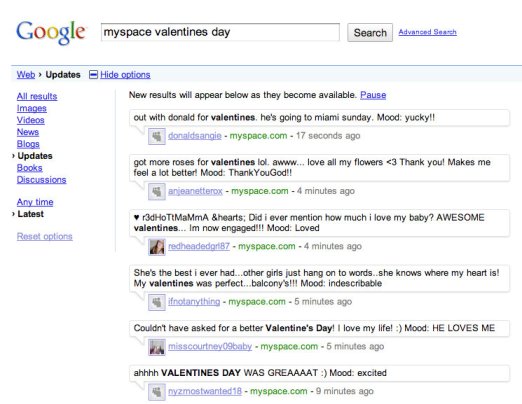Click the Search button
Viewport: 522px width, 404px height.
[x=370, y=33]
